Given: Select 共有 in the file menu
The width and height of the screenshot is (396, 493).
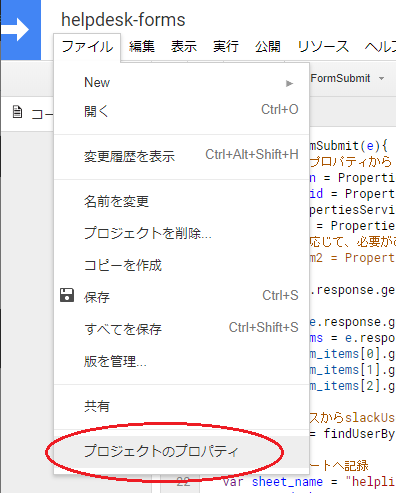Looking at the screenshot, I should click(x=181, y=406).
